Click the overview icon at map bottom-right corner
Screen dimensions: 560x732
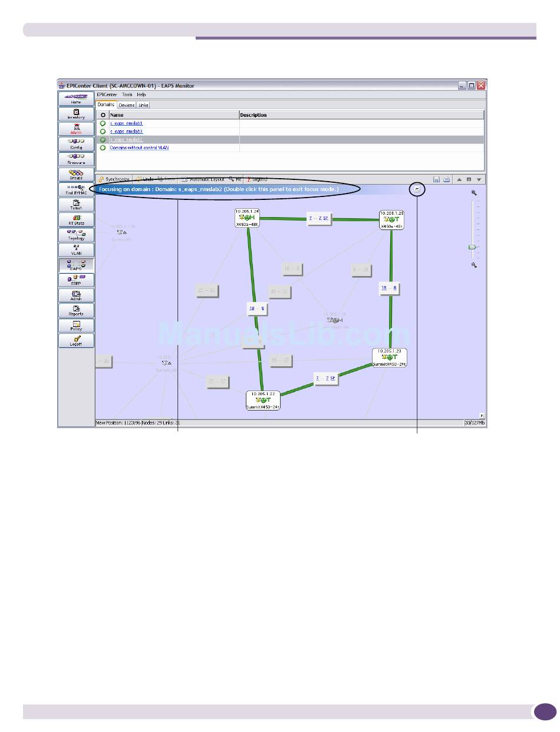pyautogui.click(x=482, y=415)
